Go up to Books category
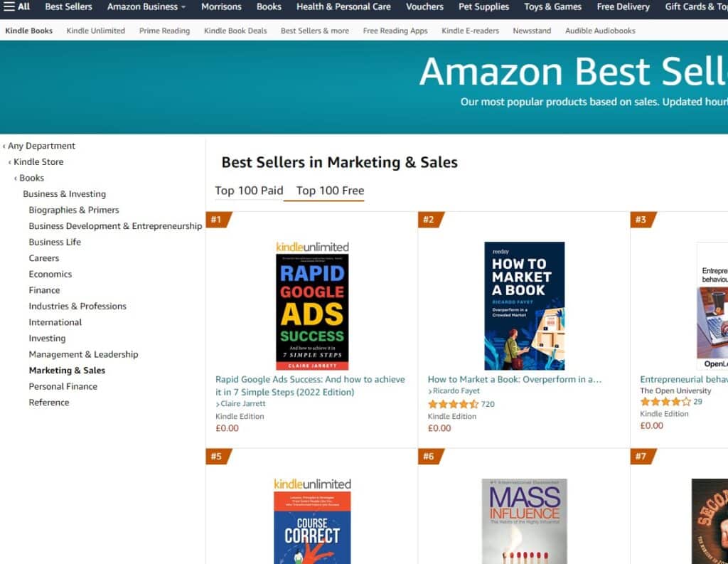This screenshot has width=728, height=564. coord(31,178)
